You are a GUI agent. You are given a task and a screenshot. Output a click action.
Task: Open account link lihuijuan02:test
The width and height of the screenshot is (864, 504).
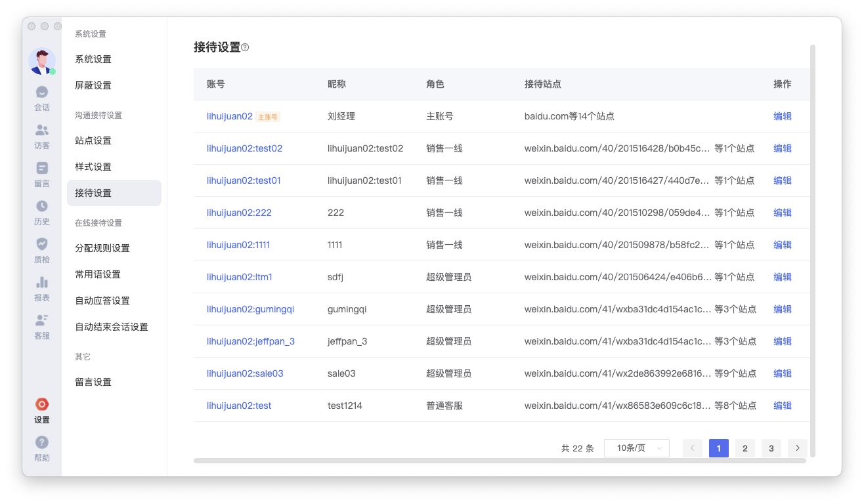pyautogui.click(x=239, y=406)
